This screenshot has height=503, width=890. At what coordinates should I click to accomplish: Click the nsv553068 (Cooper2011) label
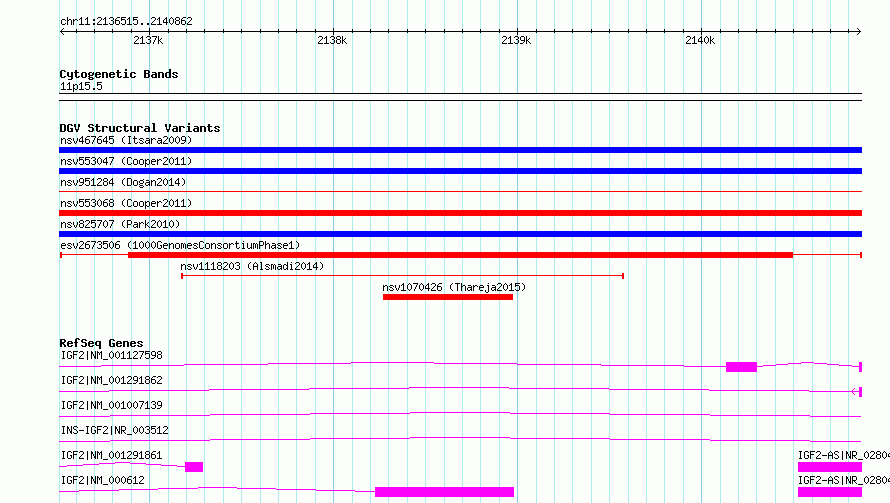pos(126,203)
